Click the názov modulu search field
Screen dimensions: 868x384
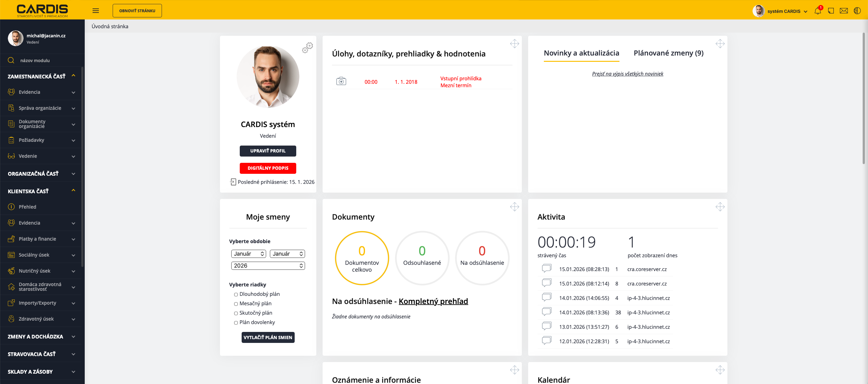[x=42, y=60]
